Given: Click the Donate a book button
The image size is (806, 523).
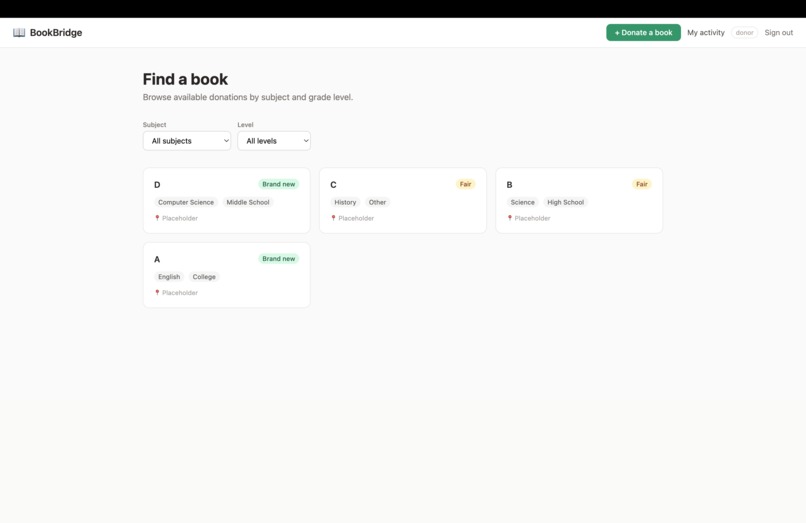Looking at the screenshot, I should [643, 32].
